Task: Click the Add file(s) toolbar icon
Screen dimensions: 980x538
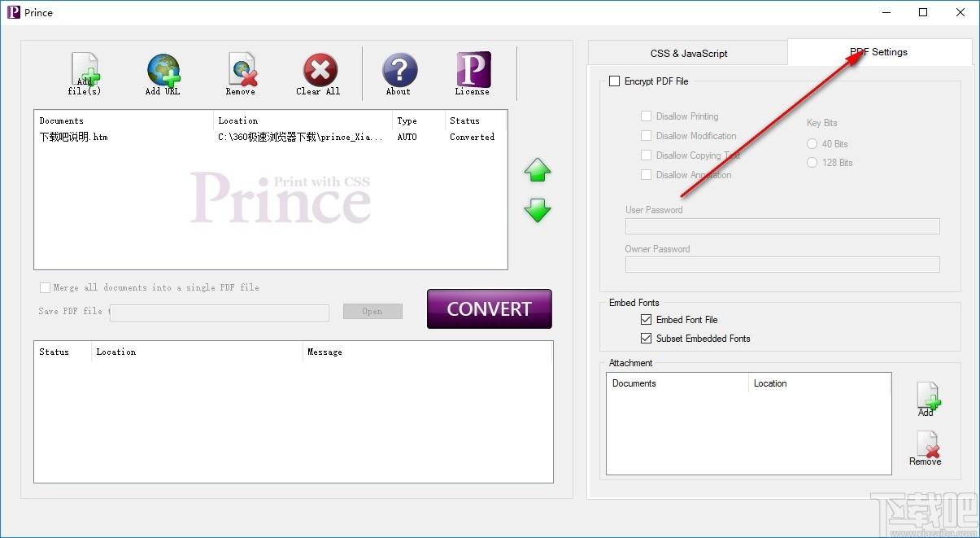Action: click(85, 74)
